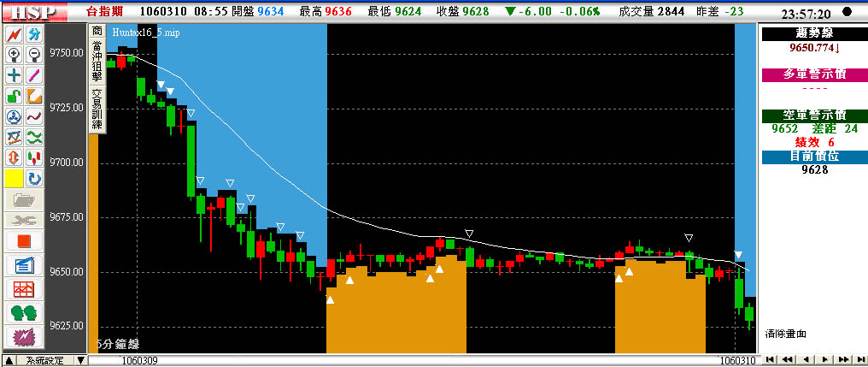868x367 pixels.
Task: Click the grayed-out folder open icon
Action: (24, 199)
